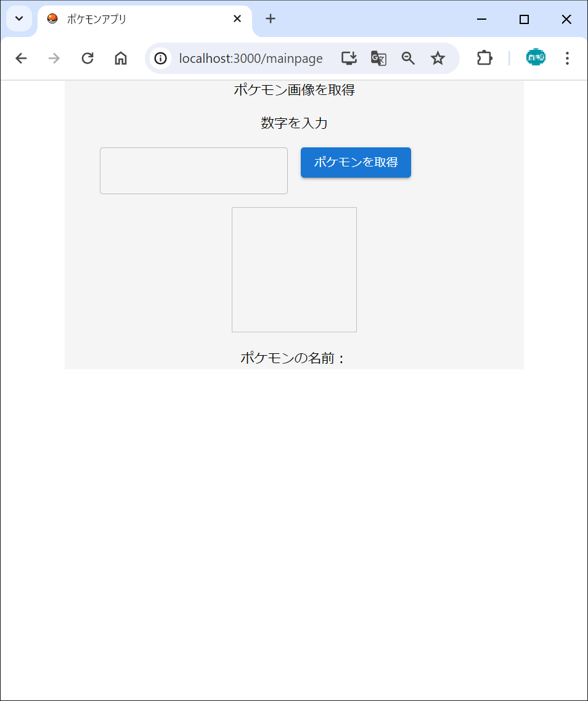588x701 pixels.
Task: Click the browser forward arrow
Action: [x=54, y=58]
